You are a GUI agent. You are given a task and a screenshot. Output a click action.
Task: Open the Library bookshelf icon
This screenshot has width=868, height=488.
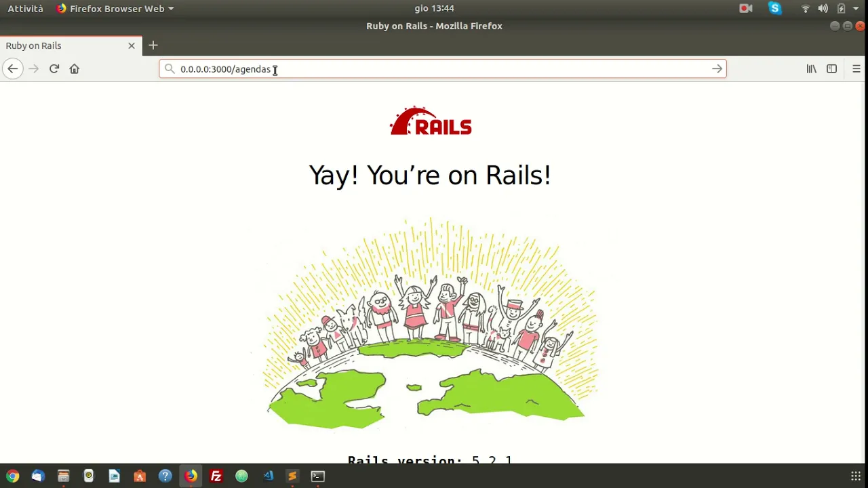[x=811, y=68]
